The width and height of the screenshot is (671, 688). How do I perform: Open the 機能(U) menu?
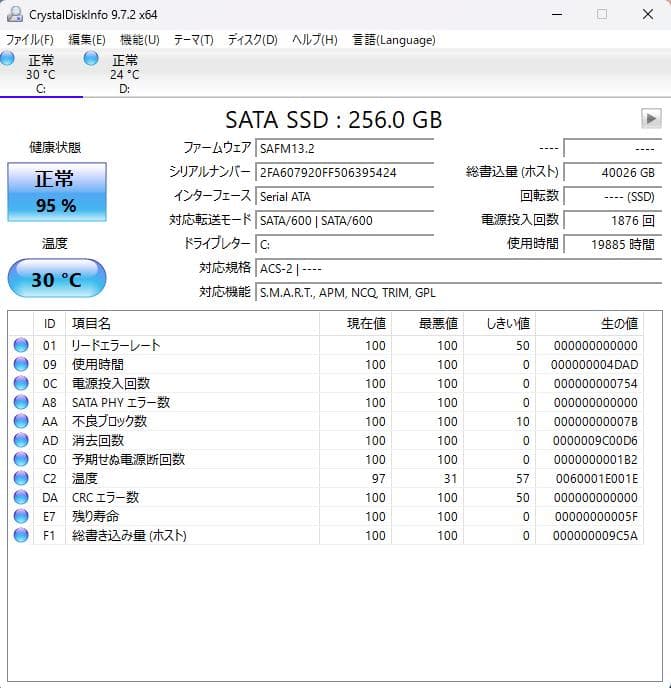(140, 40)
